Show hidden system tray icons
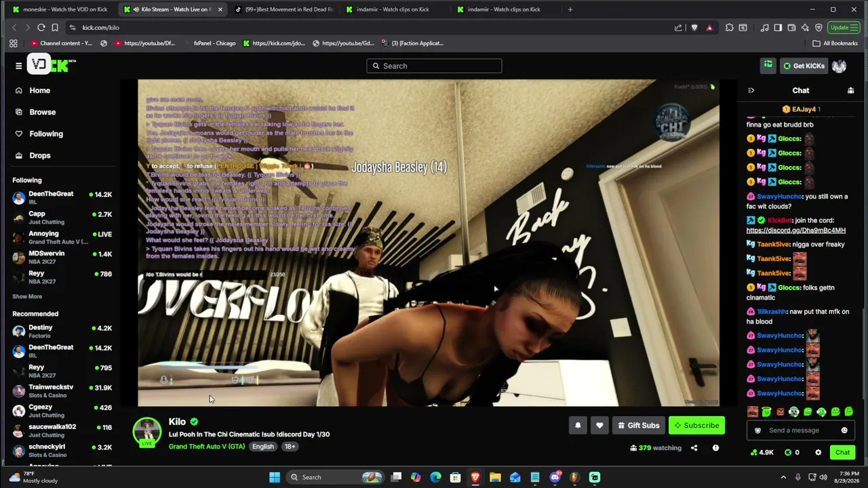 tap(783, 477)
